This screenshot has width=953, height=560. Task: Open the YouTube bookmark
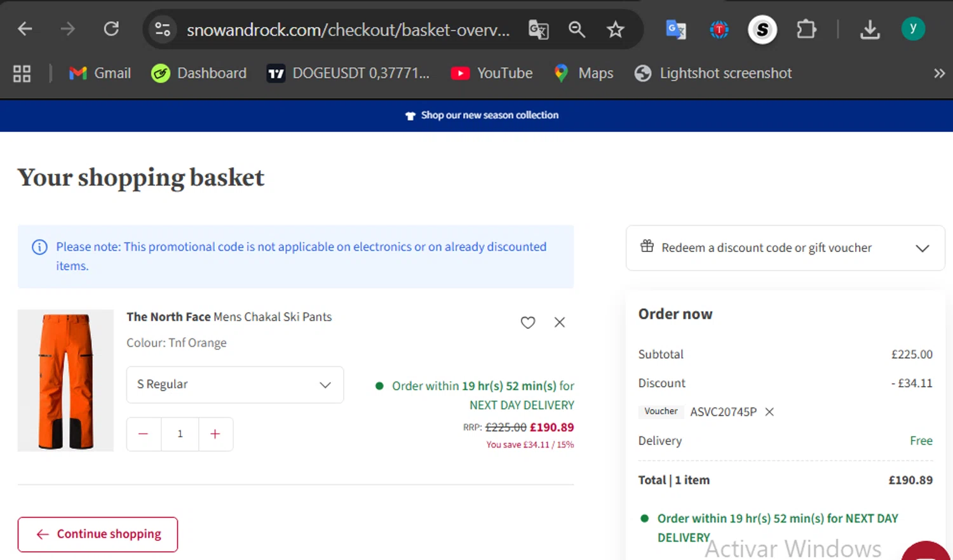click(492, 74)
